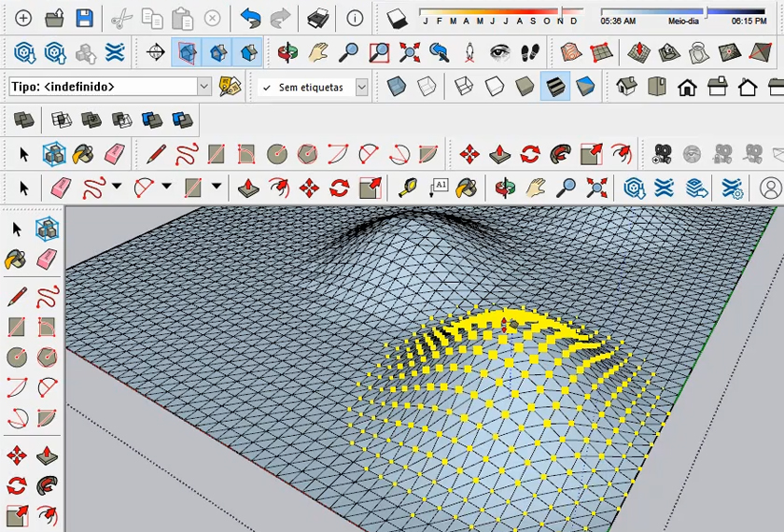Select the Position Camera tool
The width and height of the screenshot is (784, 532).
tap(469, 52)
